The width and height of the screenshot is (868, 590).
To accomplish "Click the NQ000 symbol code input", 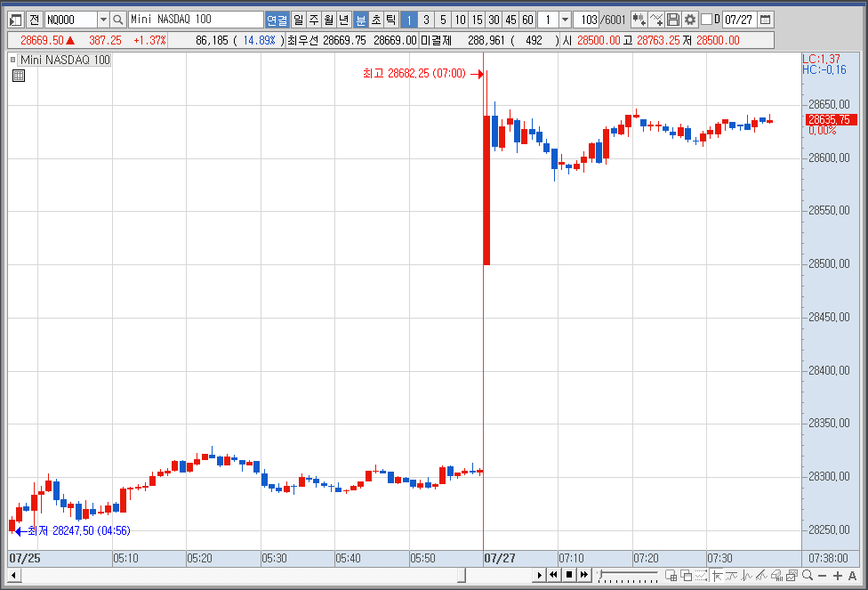I will point(71,20).
